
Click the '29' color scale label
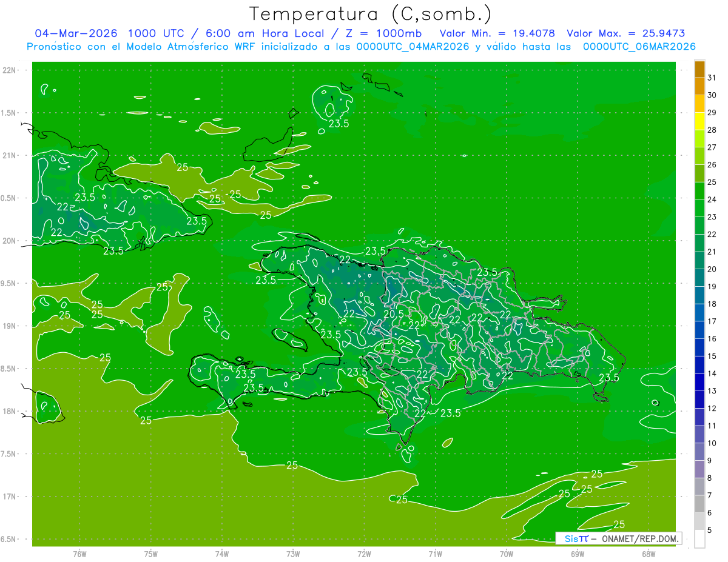point(712,112)
